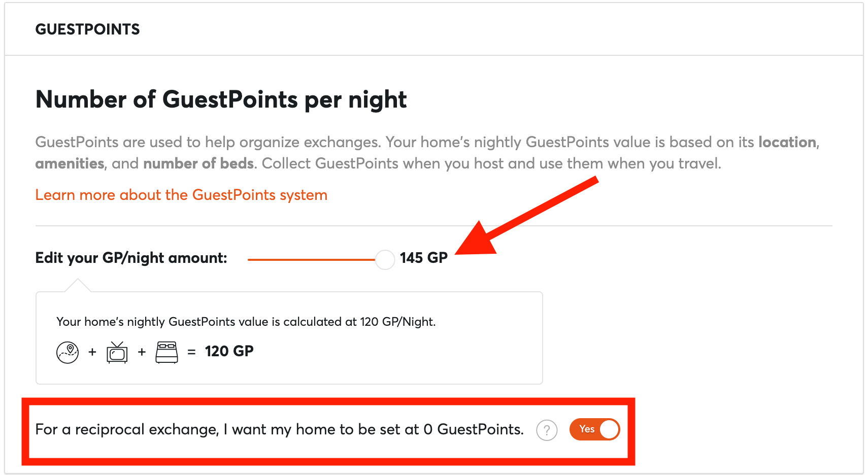Click the 145 GP value label
The height and width of the screenshot is (475, 868).
(424, 258)
